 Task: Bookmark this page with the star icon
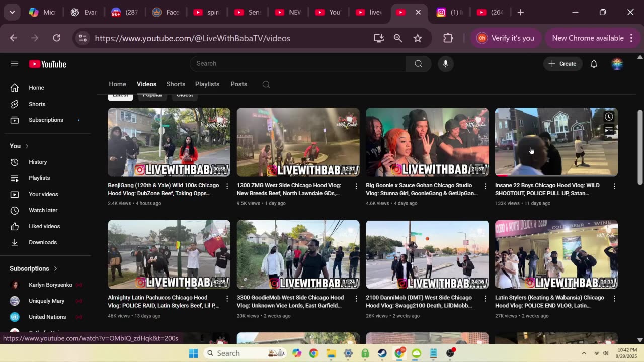click(x=418, y=38)
